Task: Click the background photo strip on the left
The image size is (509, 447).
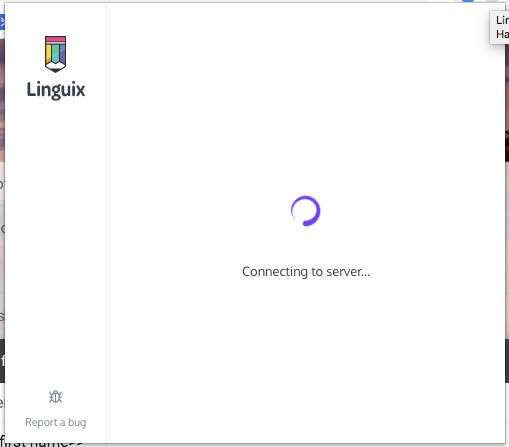Action: (x=2, y=100)
